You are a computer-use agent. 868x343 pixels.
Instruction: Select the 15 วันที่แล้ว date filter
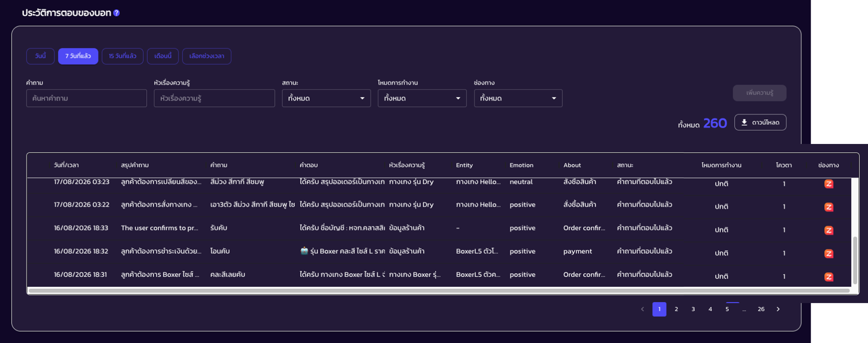click(122, 56)
